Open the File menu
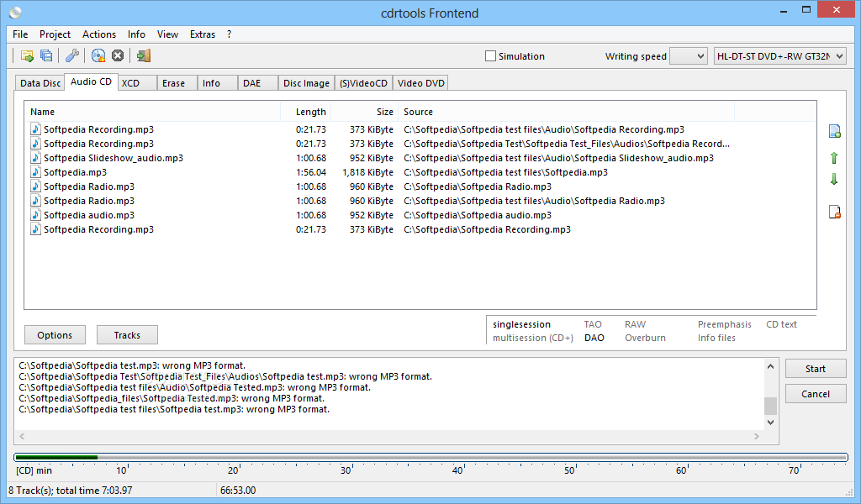 tap(20, 34)
